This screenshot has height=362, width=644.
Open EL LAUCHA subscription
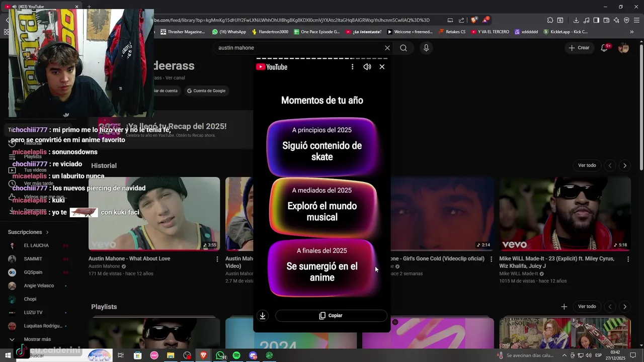pos(36,245)
